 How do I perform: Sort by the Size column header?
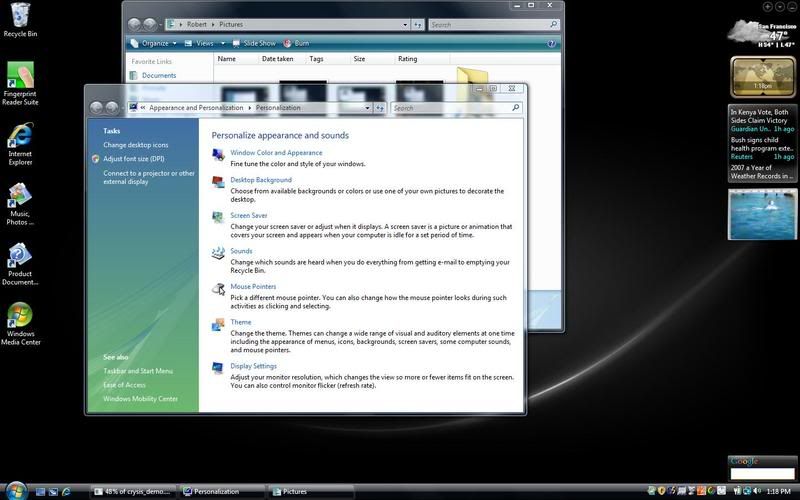click(x=372, y=59)
